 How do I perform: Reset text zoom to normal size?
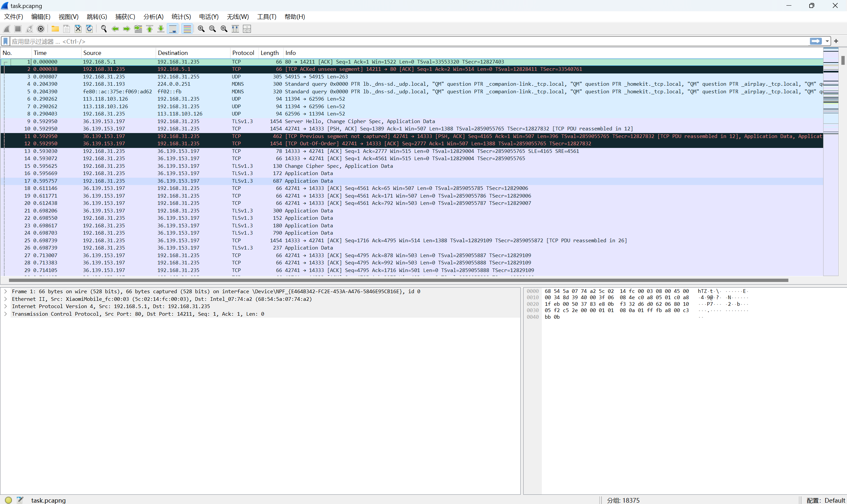(224, 29)
